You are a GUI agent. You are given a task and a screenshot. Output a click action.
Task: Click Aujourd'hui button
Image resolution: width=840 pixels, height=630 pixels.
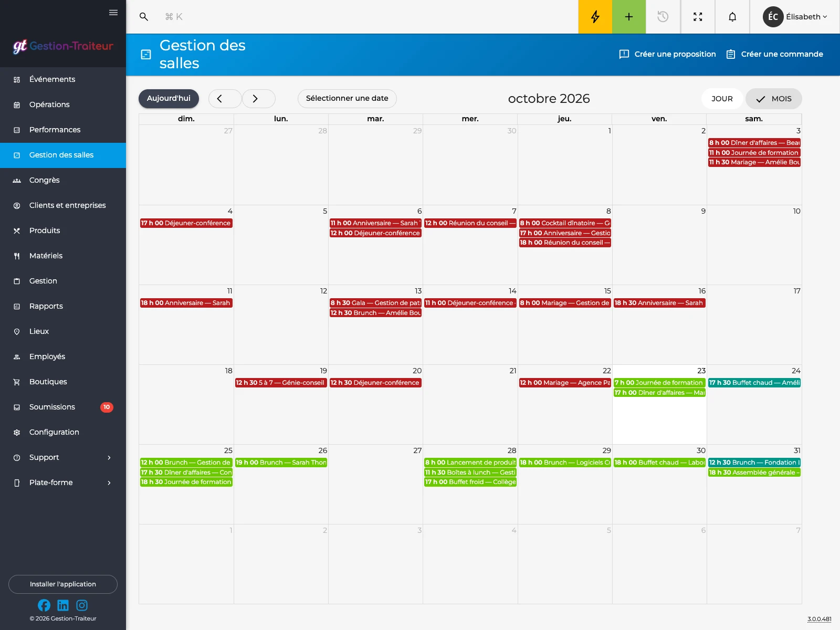pyautogui.click(x=169, y=99)
